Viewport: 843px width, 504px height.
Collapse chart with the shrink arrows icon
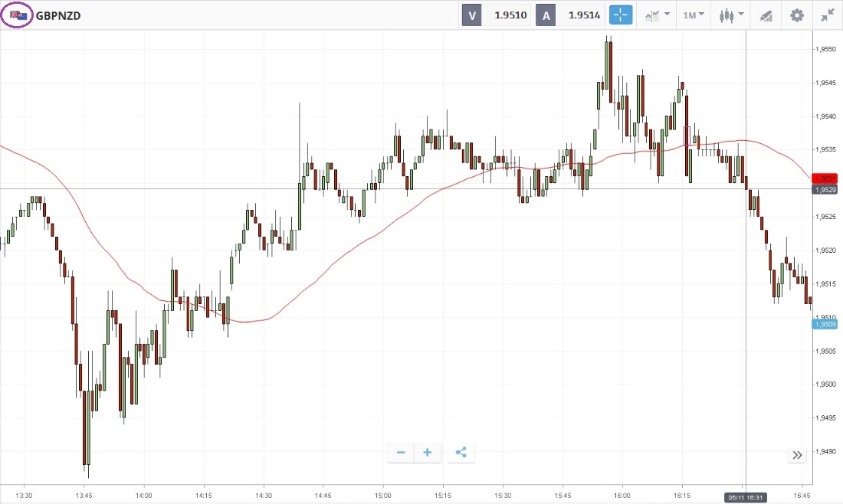coord(828,15)
